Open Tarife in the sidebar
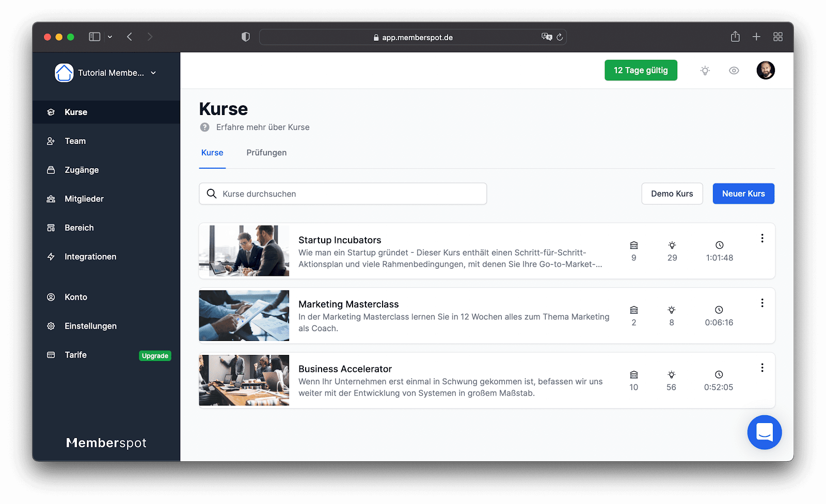This screenshot has height=504, width=826. pyautogui.click(x=106, y=355)
